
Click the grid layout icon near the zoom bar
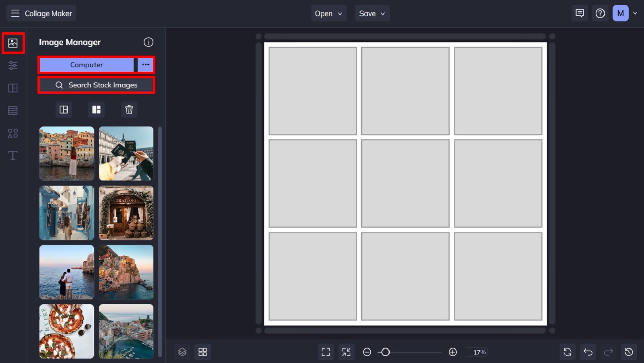[x=202, y=352]
